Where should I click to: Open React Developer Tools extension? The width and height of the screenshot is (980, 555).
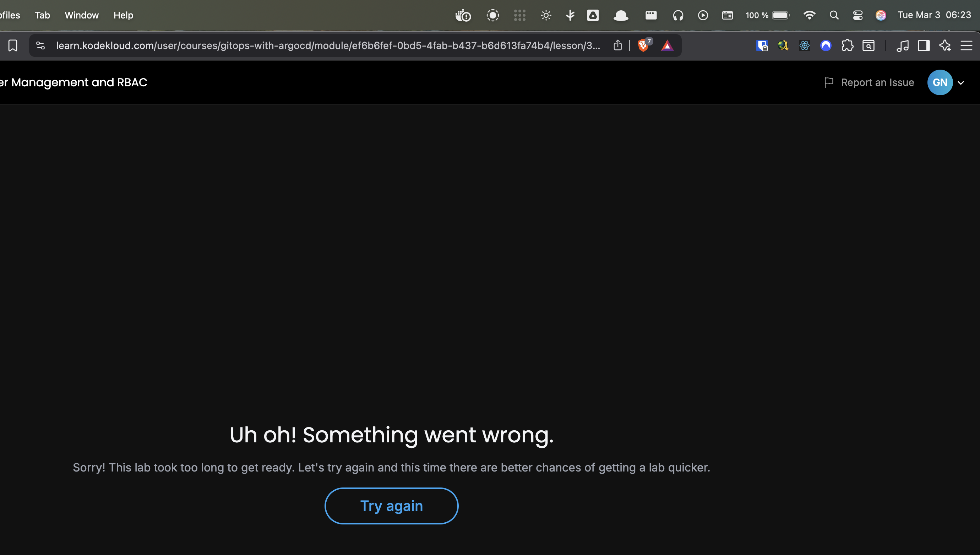pos(804,46)
